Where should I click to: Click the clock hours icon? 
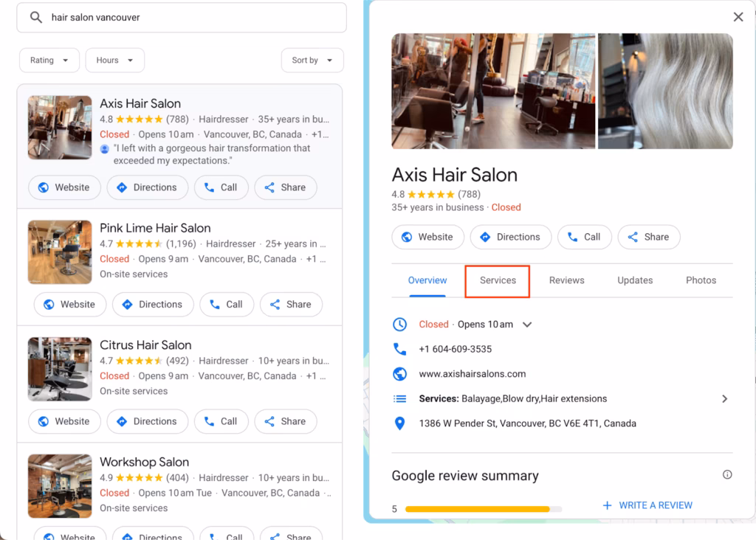pyautogui.click(x=399, y=324)
